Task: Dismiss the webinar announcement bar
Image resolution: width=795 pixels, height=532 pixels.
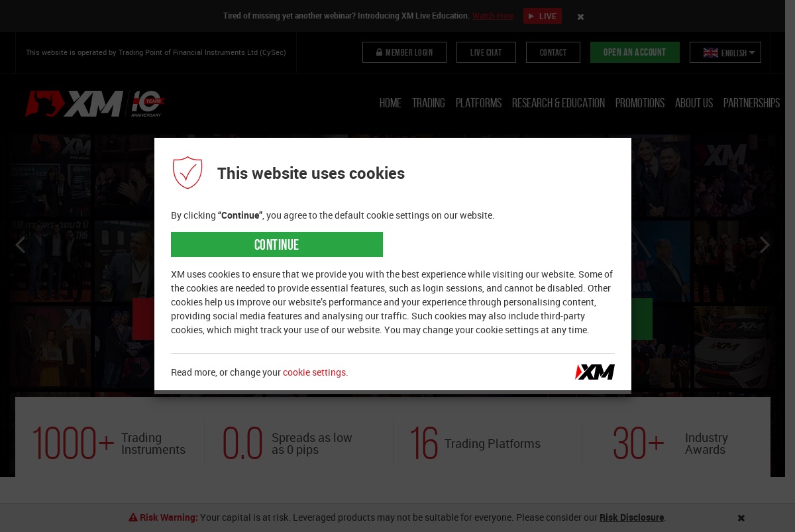Action: coord(580,17)
